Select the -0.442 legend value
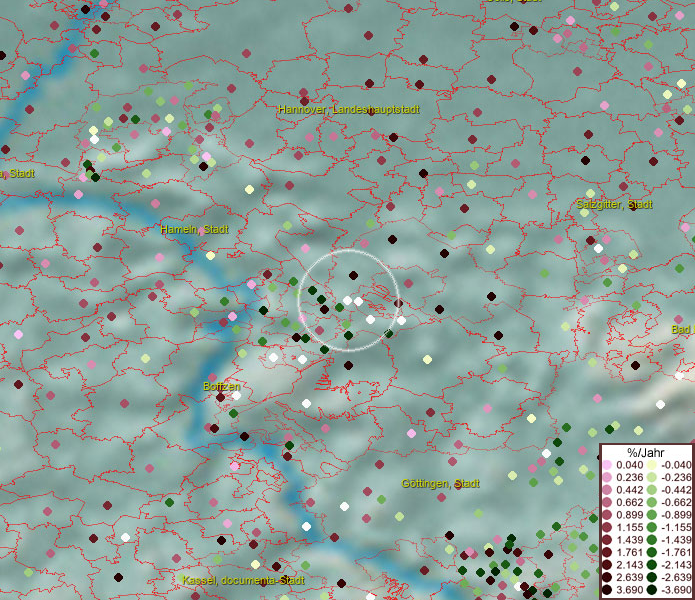695x600 pixels. pos(676,490)
